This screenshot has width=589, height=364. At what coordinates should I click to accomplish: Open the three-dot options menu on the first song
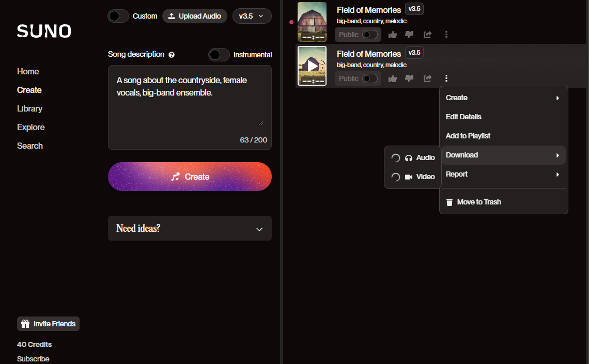point(446,35)
